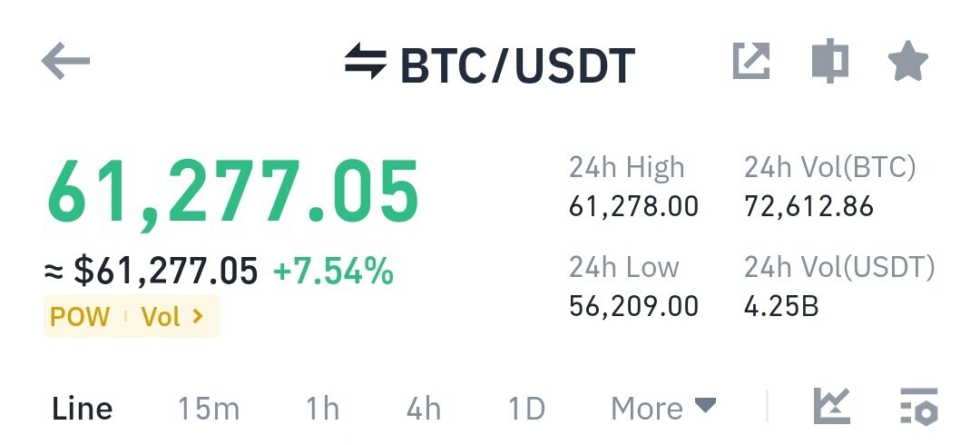The width and height of the screenshot is (980, 445).
Task: Expand the More timeframes dropdown
Action: [x=663, y=409]
